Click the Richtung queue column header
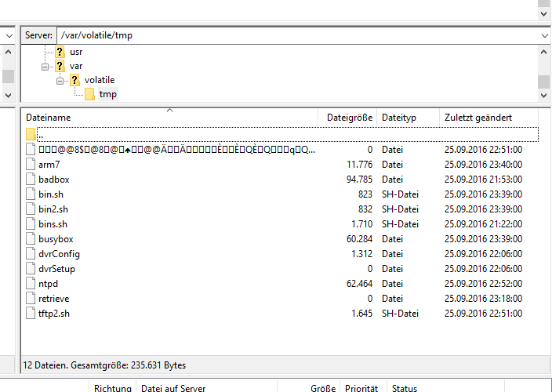552x392 pixels. point(112,387)
